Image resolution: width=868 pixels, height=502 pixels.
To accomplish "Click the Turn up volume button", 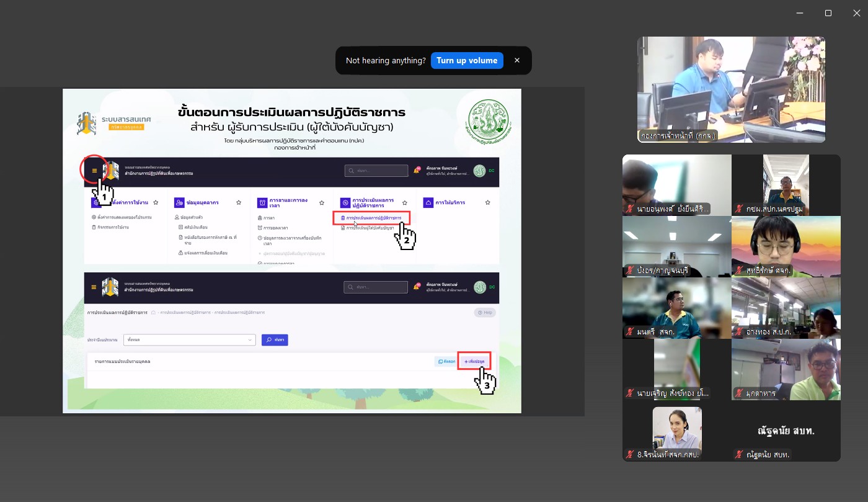I will click(x=466, y=60).
